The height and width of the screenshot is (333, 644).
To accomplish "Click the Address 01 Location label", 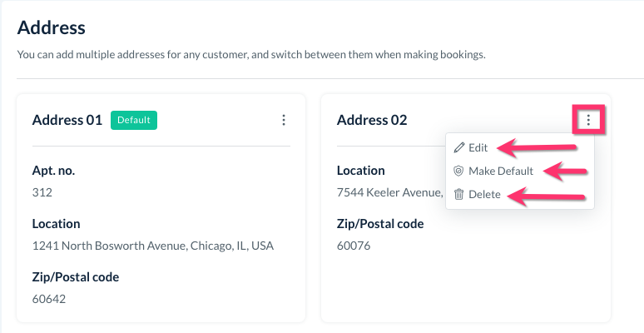I will point(56,224).
